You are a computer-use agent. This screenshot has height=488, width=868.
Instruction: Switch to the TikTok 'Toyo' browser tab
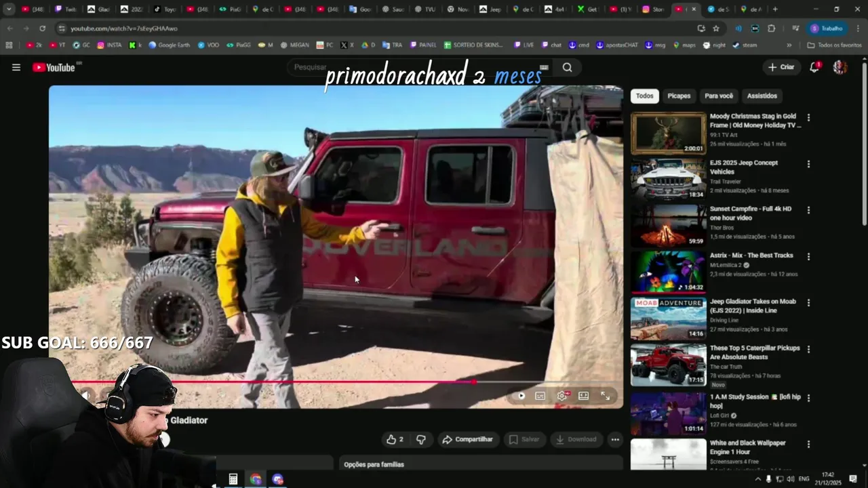click(x=164, y=9)
